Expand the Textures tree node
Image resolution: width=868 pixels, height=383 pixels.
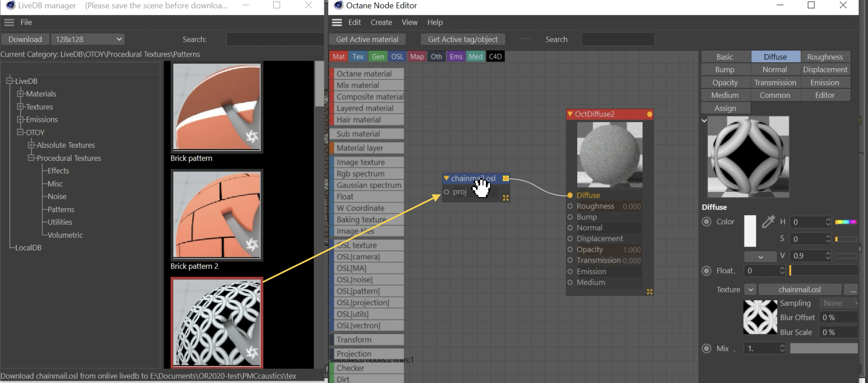20,107
